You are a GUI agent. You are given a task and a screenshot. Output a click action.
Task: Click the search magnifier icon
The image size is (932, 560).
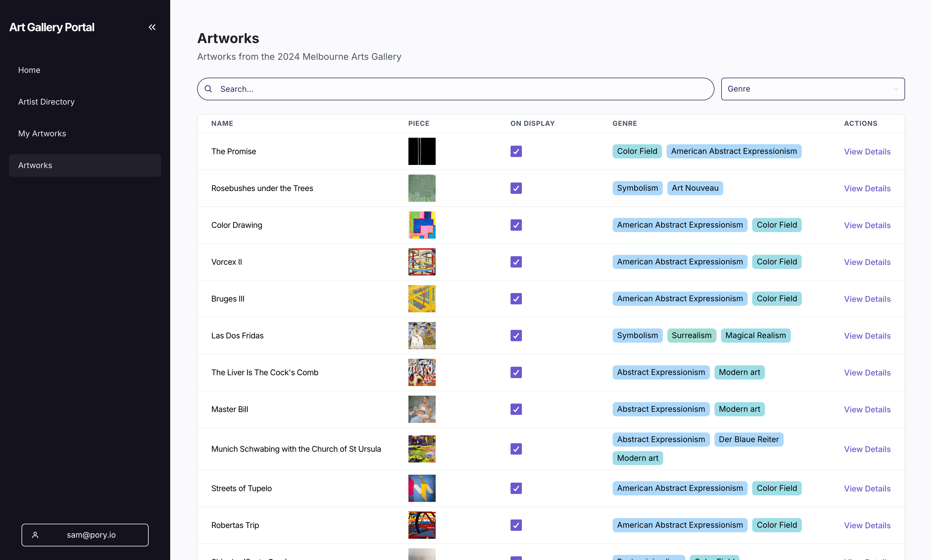tap(208, 89)
